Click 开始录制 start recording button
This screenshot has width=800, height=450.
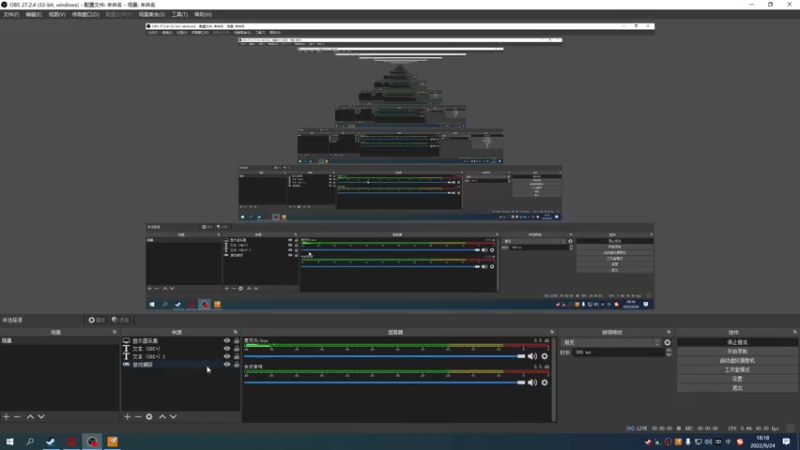737,352
